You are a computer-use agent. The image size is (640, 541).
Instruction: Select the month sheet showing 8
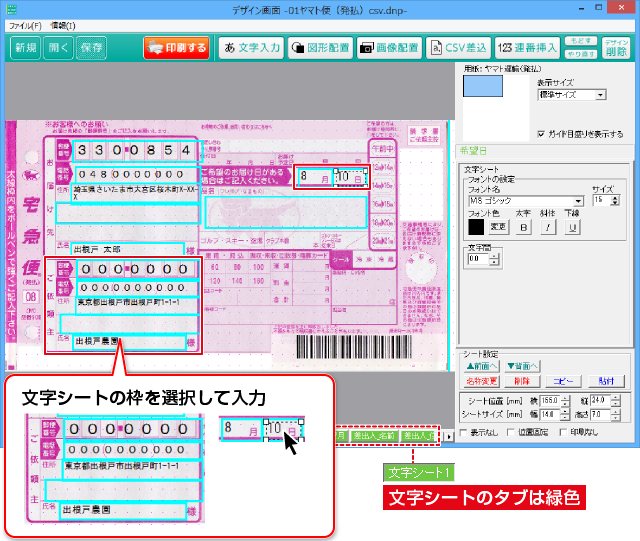pos(315,176)
